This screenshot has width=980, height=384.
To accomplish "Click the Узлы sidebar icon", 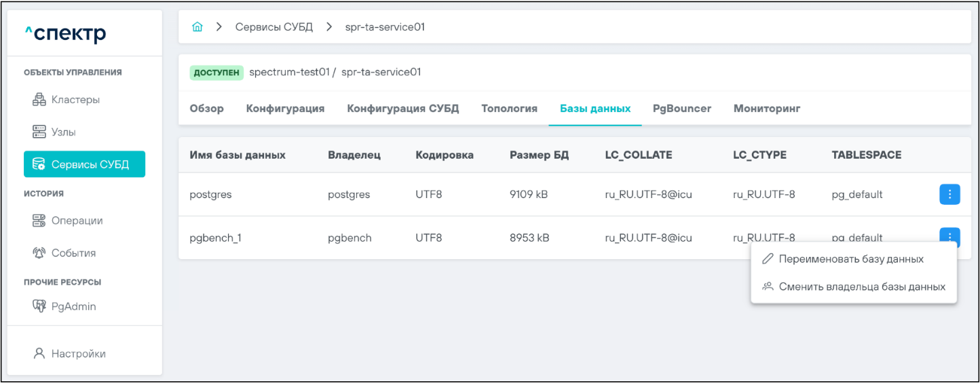I will 39,132.
